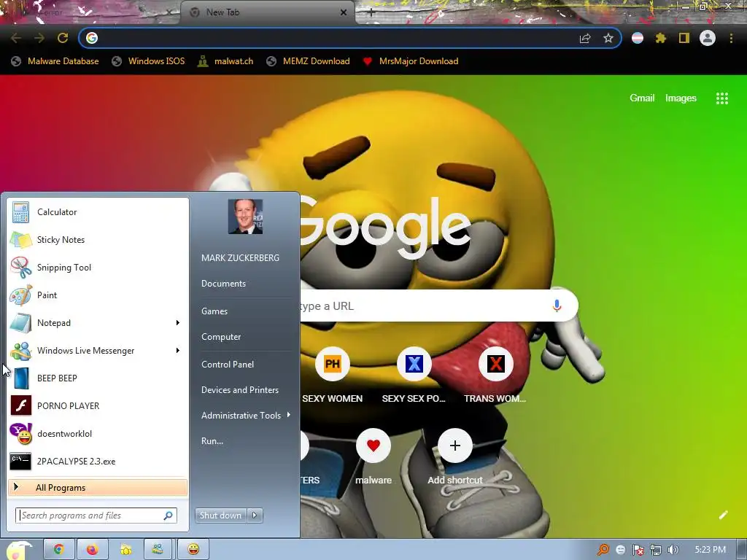This screenshot has height=560, width=747.
Task: Open Computer from Start menu
Action: [x=221, y=337]
